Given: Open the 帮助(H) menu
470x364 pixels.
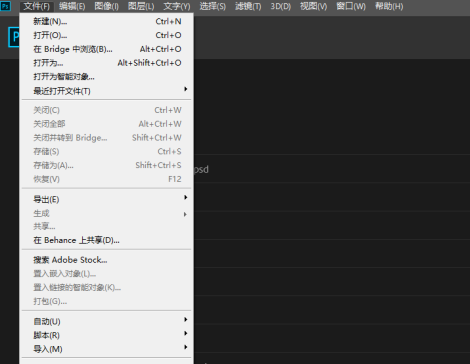Looking at the screenshot, I should tap(389, 6).
